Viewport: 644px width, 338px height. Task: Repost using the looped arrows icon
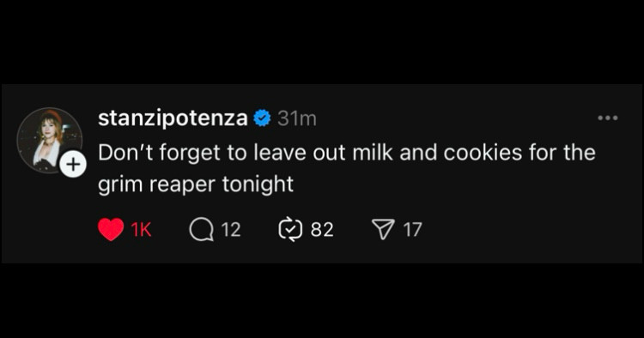point(290,230)
